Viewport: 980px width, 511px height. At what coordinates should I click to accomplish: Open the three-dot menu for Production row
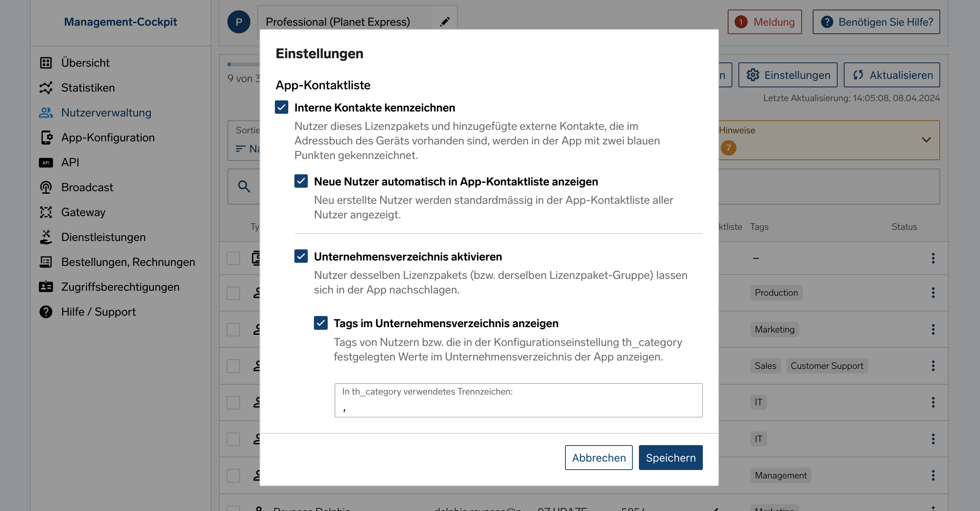pos(933,293)
